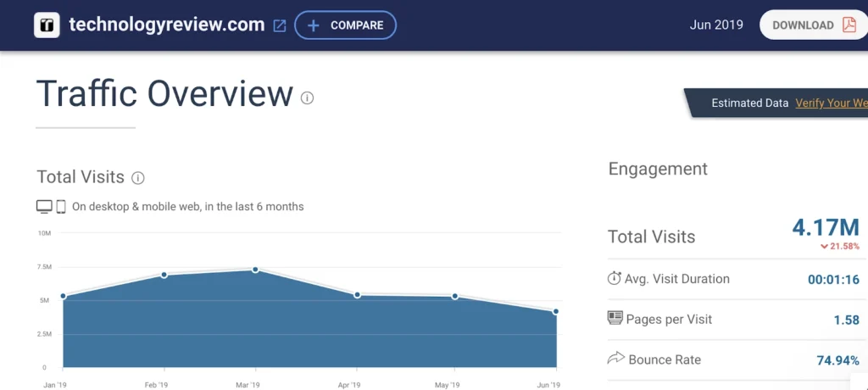Click the Download PDF button

pyautogui.click(x=813, y=25)
